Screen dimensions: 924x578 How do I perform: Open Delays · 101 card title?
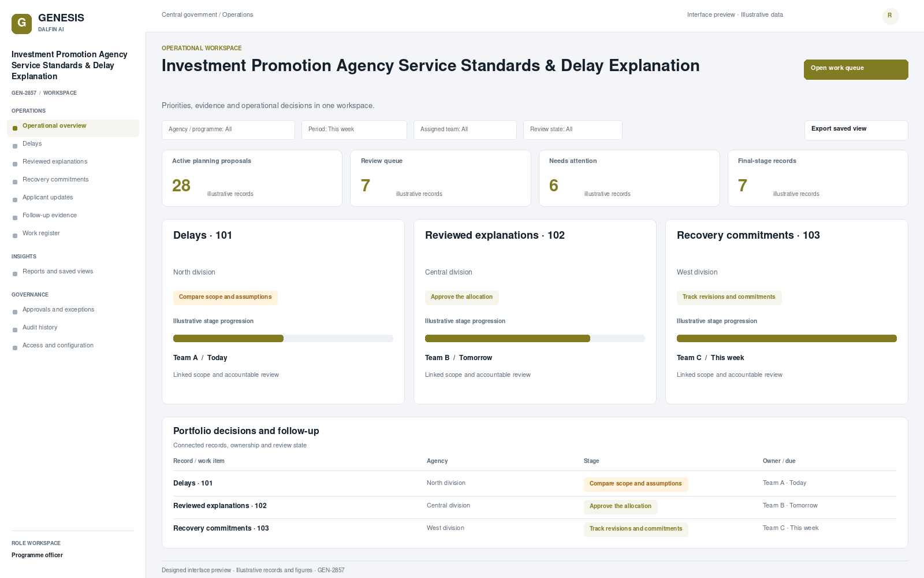(203, 235)
